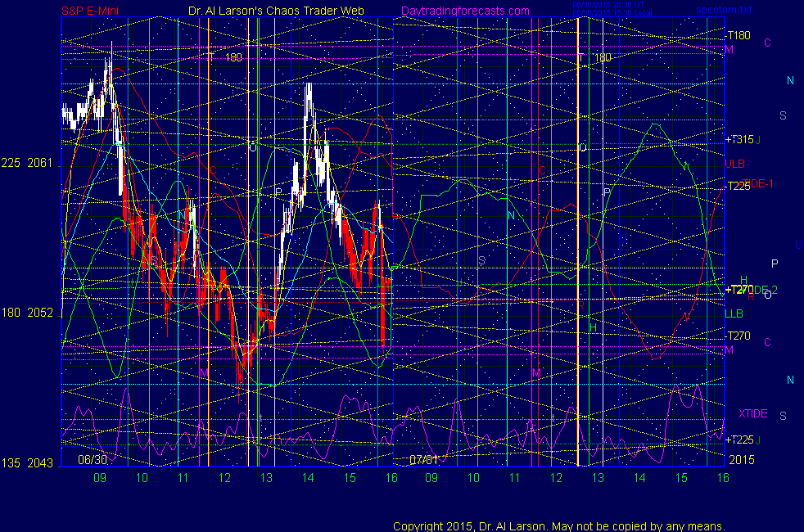
Task: Click the "spcctom.txt" file name label
Action: (724, 10)
